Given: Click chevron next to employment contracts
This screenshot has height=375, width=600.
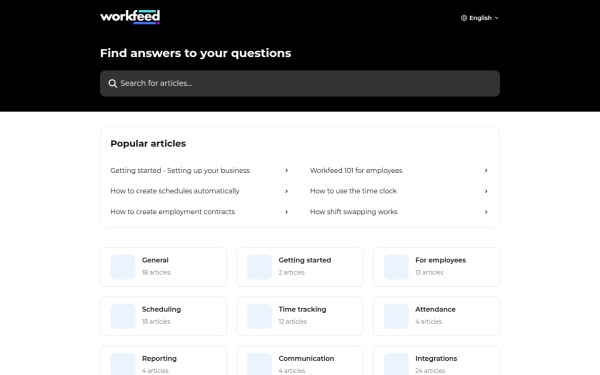Looking at the screenshot, I should pos(287,212).
